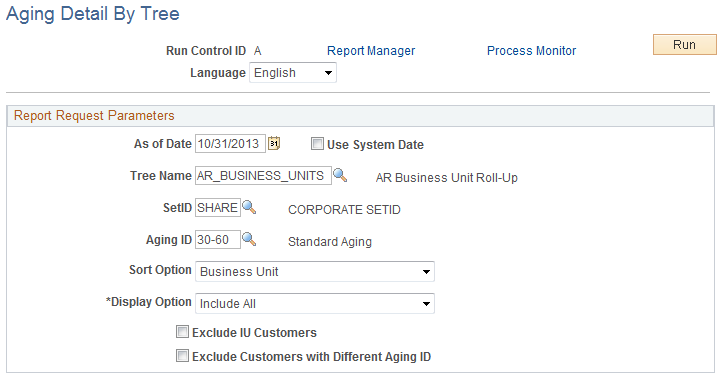The height and width of the screenshot is (377, 721).
Task: Click the Tree Name text field
Action: (x=263, y=176)
